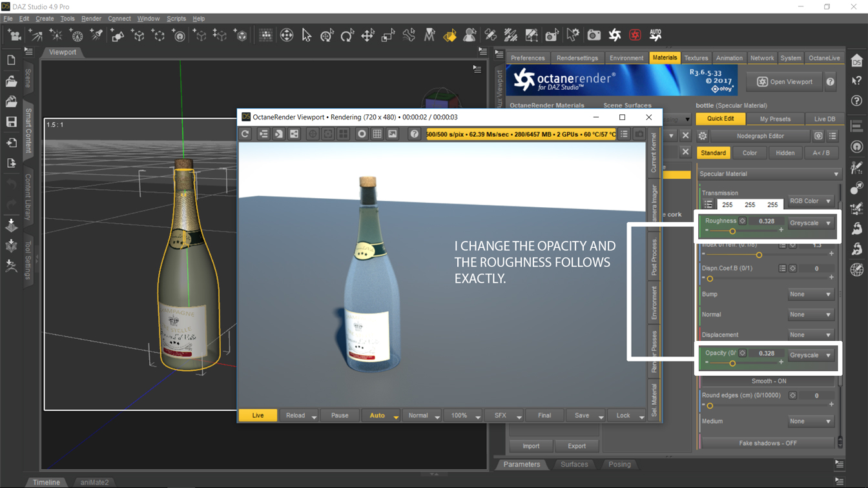Open the Scripts menu
This screenshot has width=868, height=488.
pos(176,19)
